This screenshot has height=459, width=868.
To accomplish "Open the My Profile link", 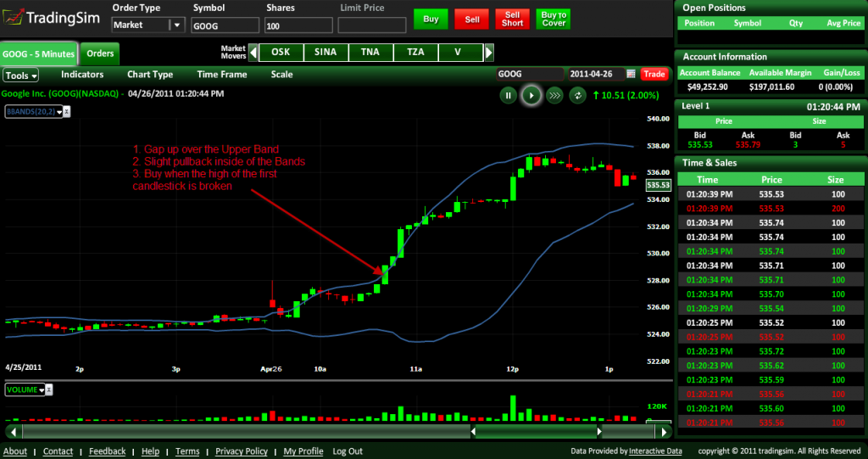I will [x=303, y=451].
